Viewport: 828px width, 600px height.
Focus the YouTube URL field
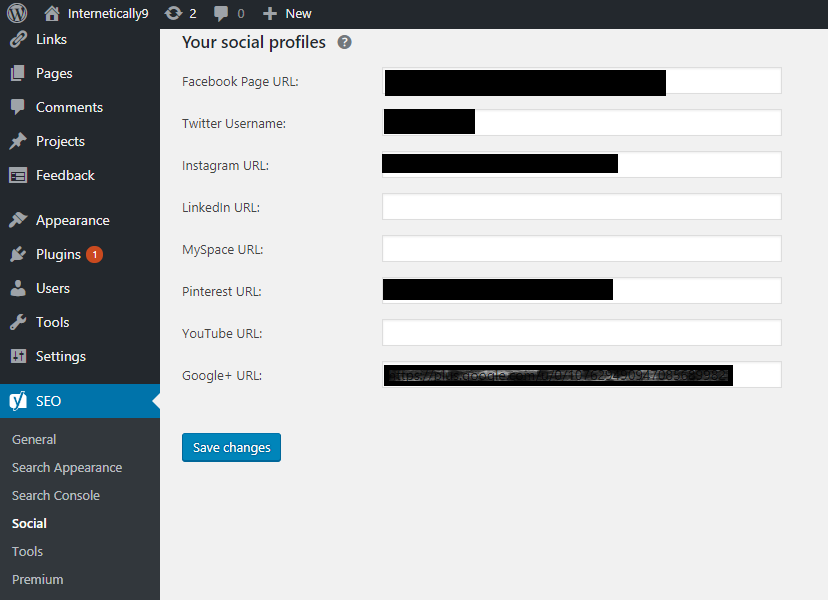click(x=582, y=333)
